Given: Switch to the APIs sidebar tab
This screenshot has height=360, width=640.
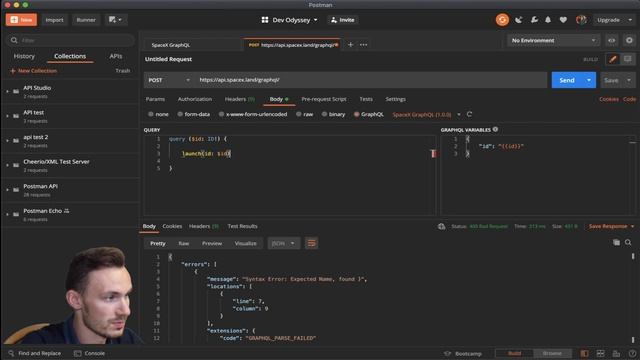Looking at the screenshot, I should [116, 56].
